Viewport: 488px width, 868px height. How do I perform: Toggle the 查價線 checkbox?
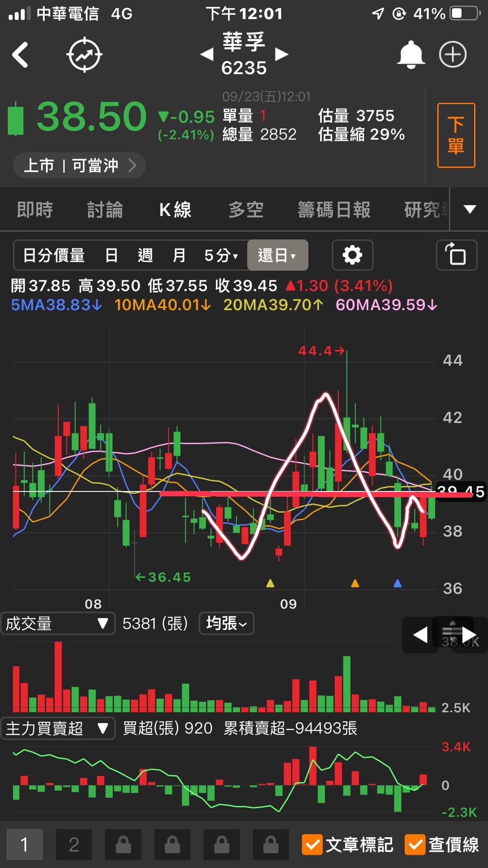tap(415, 845)
